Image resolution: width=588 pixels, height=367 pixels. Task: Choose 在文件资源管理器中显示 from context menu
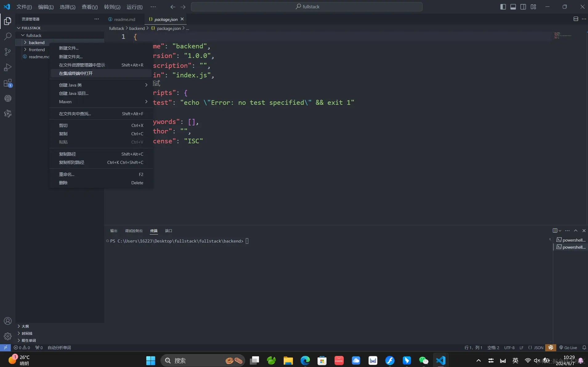pos(101,65)
